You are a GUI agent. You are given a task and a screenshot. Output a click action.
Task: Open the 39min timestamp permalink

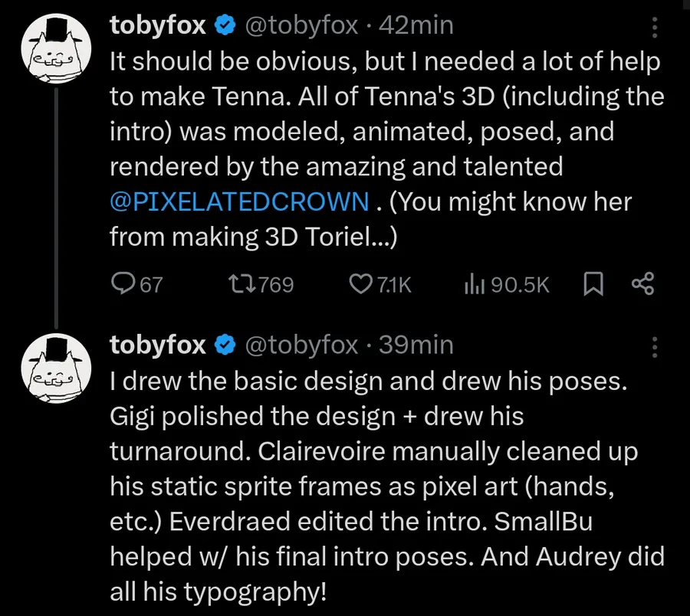[416, 345]
